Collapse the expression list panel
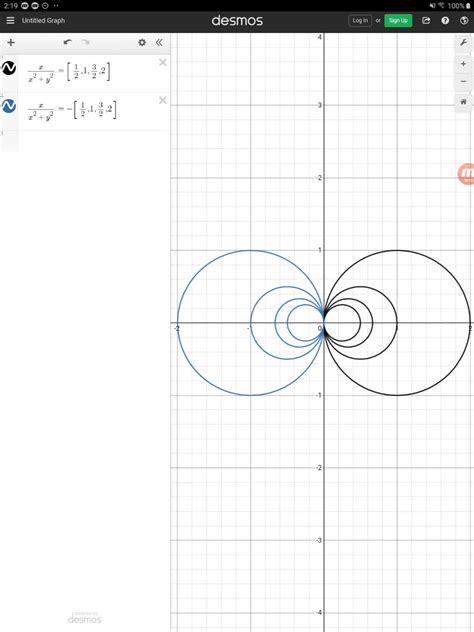The height and width of the screenshot is (632, 474). (159, 42)
